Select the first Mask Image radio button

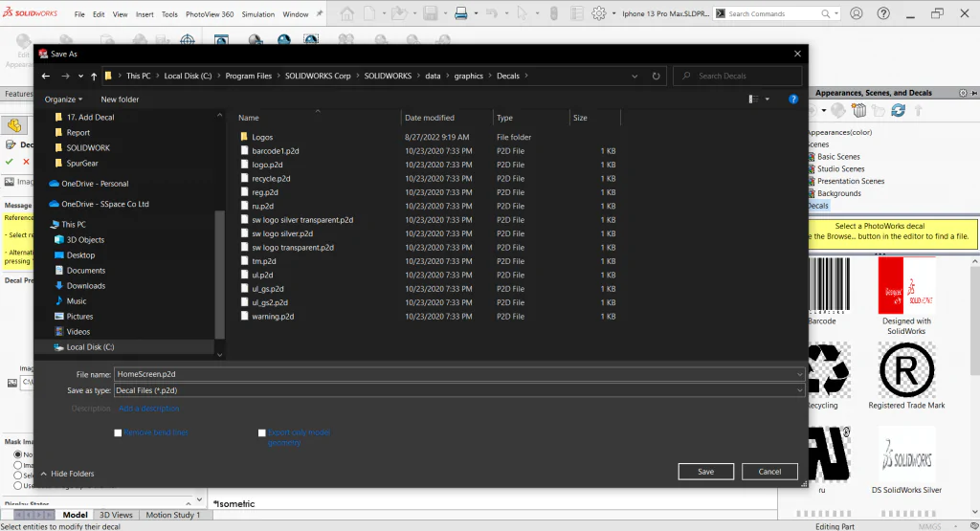[x=17, y=454]
